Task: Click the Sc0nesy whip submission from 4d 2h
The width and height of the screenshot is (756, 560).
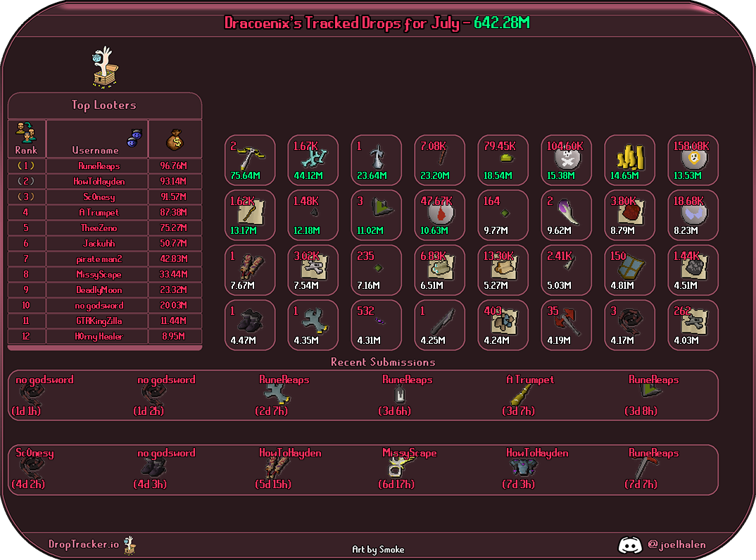Action: click(x=33, y=469)
